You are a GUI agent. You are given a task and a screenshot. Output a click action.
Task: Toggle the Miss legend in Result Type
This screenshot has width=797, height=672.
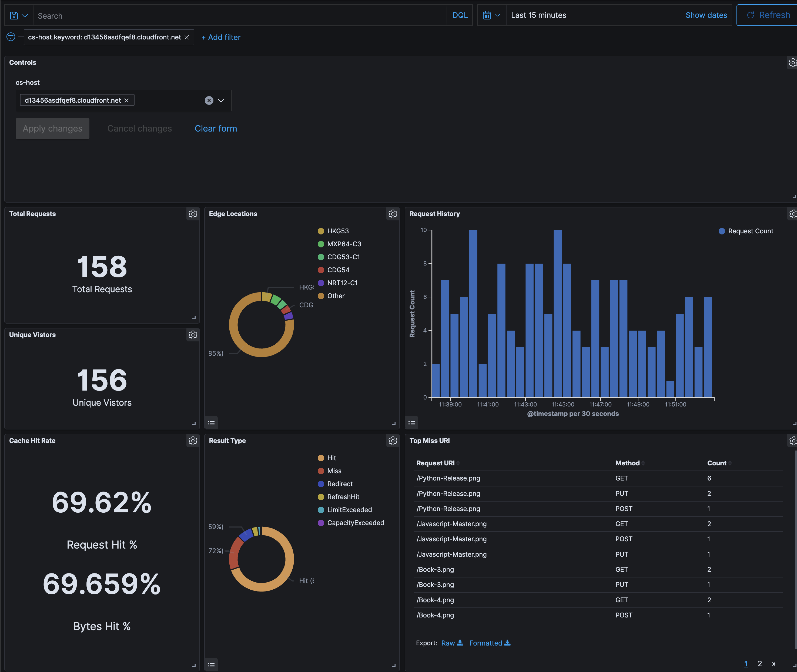pyautogui.click(x=334, y=471)
